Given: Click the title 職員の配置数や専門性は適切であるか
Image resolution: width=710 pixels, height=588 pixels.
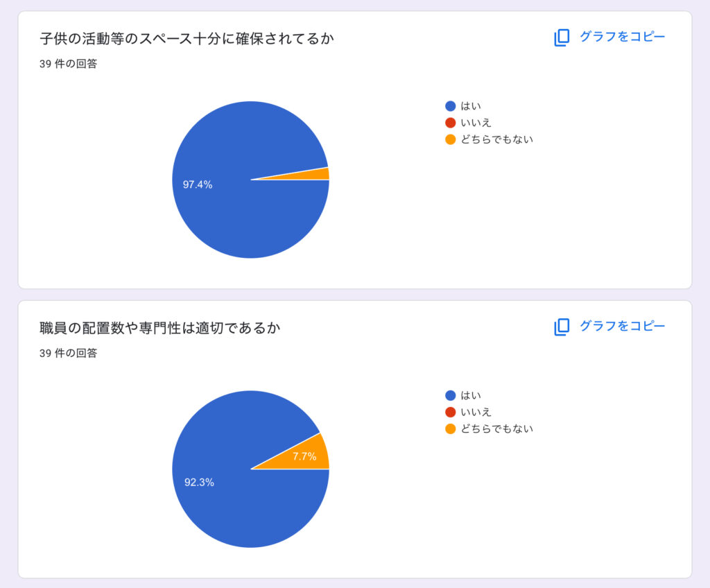Looking at the screenshot, I should click(x=159, y=328).
